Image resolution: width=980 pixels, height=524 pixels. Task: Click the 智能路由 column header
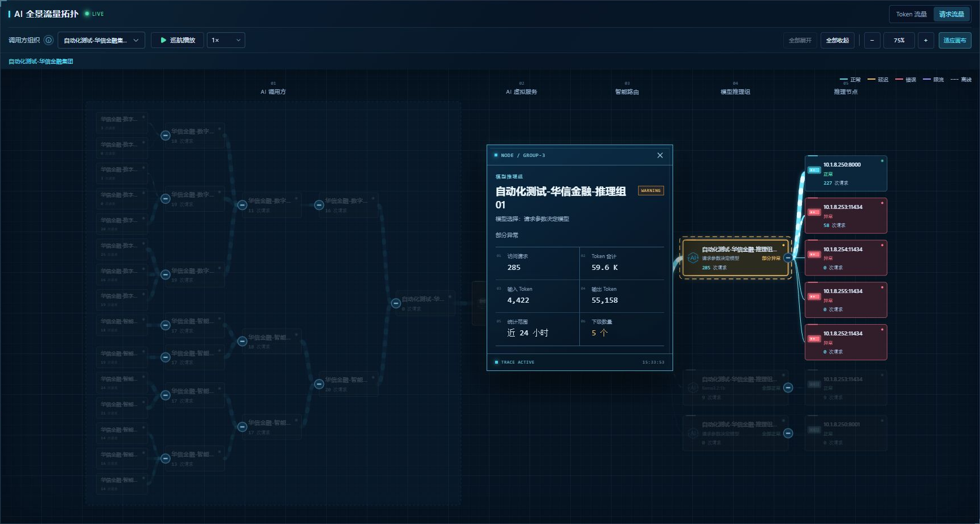click(x=627, y=91)
